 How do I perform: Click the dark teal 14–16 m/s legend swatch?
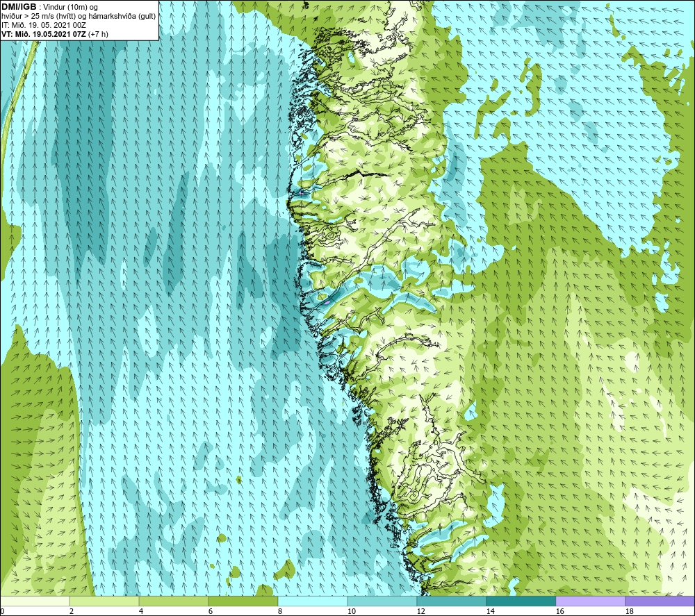[521, 601]
